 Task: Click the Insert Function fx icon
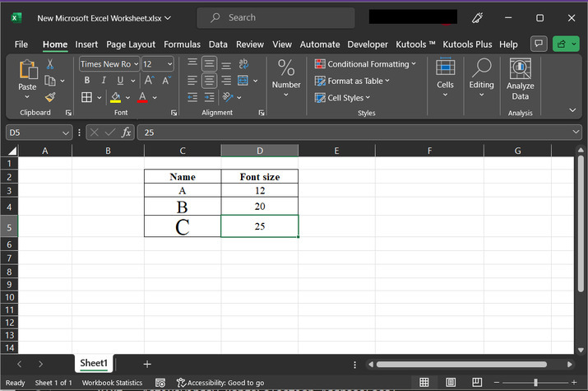(127, 133)
